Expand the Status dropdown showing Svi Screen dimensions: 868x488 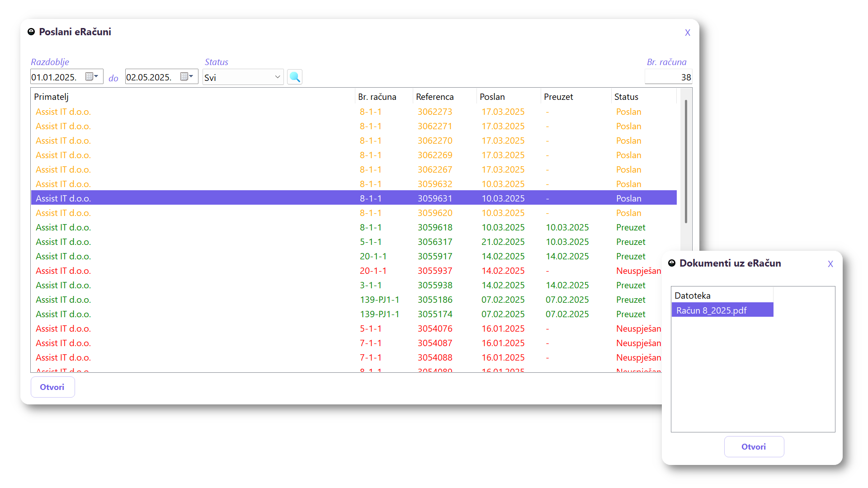pos(277,77)
